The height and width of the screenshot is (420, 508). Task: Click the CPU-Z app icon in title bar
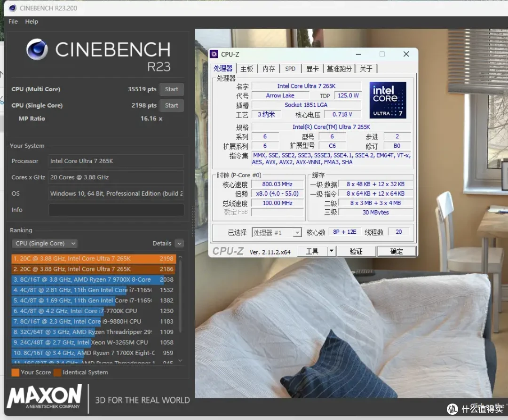(214, 54)
